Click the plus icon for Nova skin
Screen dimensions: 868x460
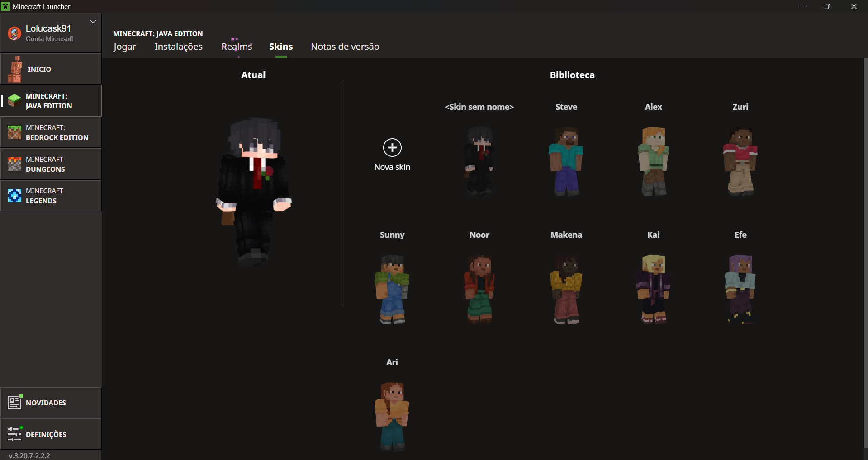392,147
